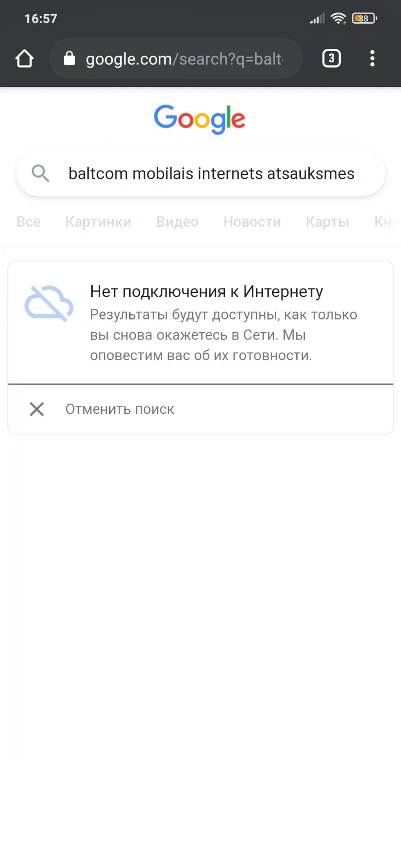This screenshot has height=868, width=401.
Task: Open the Карты tab
Action: tap(327, 222)
